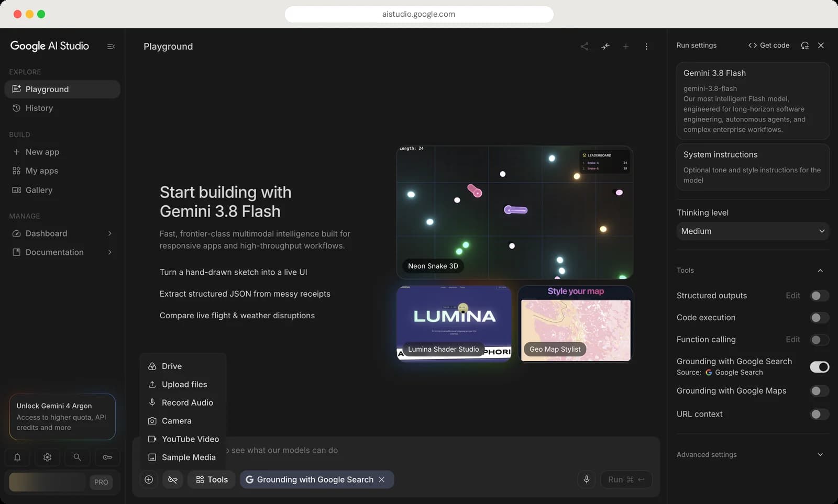
Task: Select Upload files menu entry
Action: tap(183, 385)
